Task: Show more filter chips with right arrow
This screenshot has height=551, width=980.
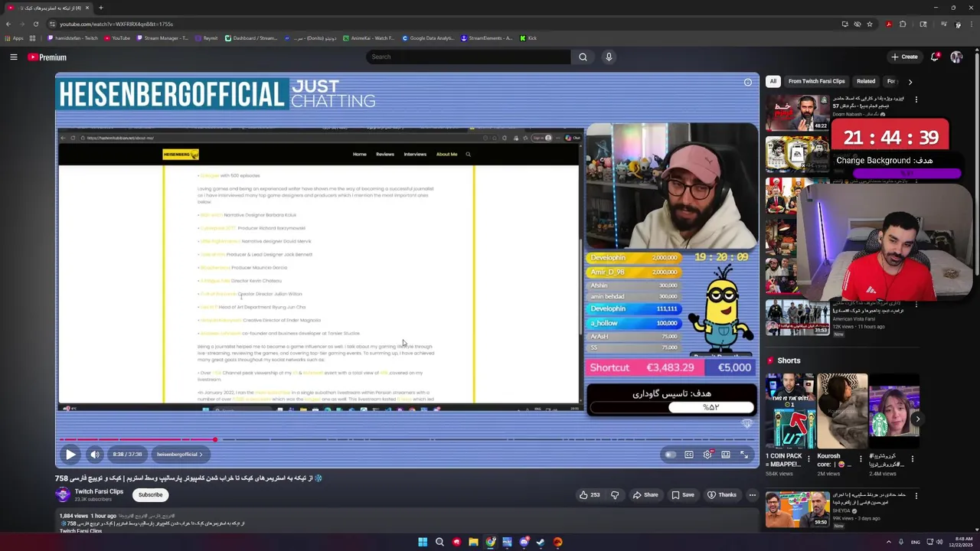Action: [x=910, y=82]
